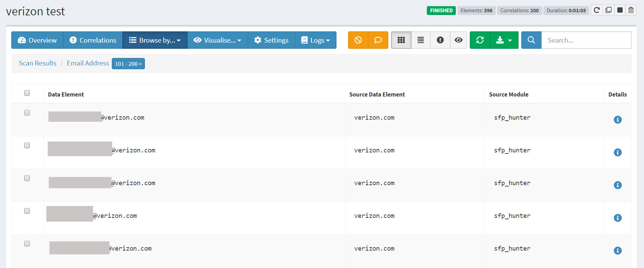Click the blue magnifier search button
644x268 pixels.
coord(531,40)
